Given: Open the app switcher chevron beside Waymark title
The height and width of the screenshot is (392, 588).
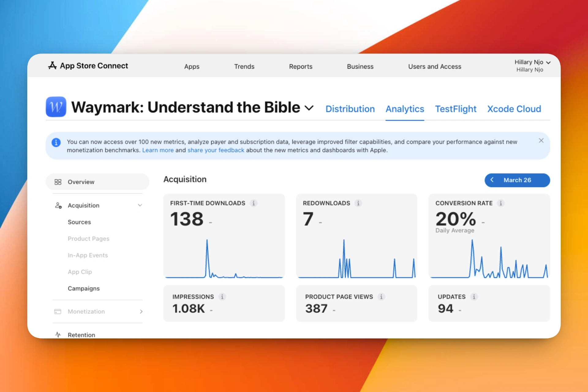Looking at the screenshot, I should pyautogui.click(x=309, y=108).
